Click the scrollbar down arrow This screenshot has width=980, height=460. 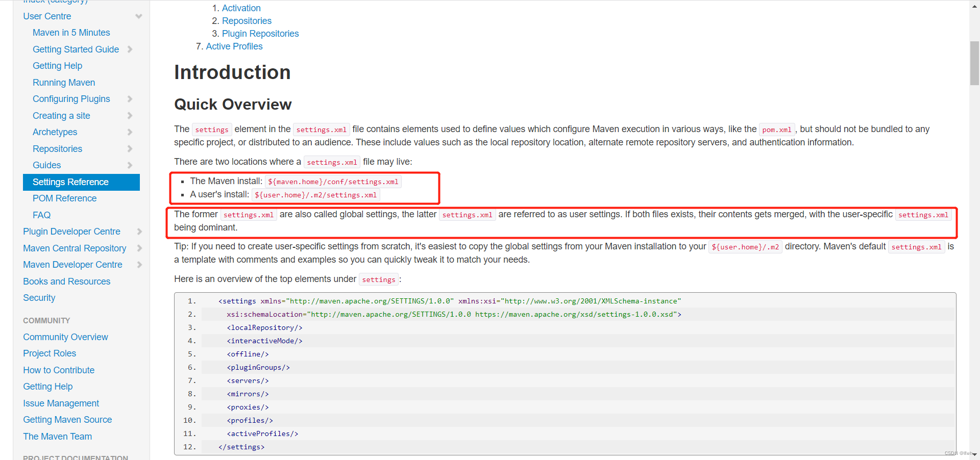pyautogui.click(x=974, y=454)
